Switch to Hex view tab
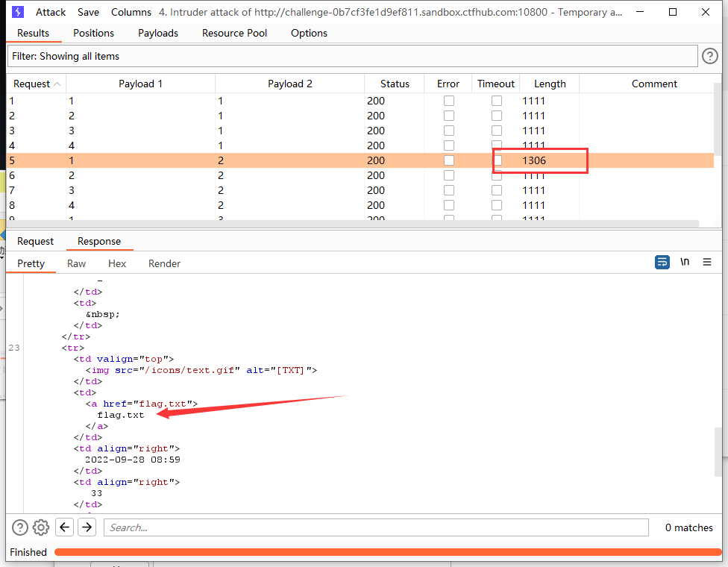 click(x=117, y=263)
